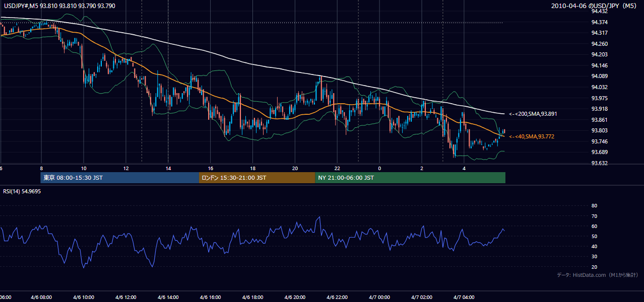Click date axis label 4/6 14:00

pos(168,297)
